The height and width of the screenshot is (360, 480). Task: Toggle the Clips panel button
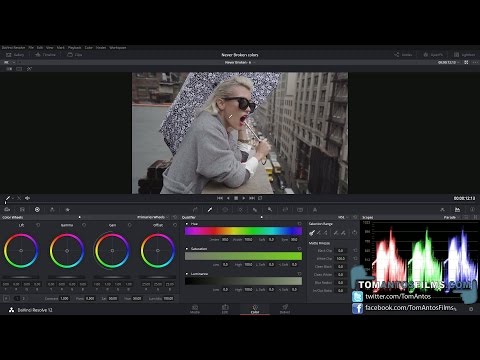[x=75, y=55]
